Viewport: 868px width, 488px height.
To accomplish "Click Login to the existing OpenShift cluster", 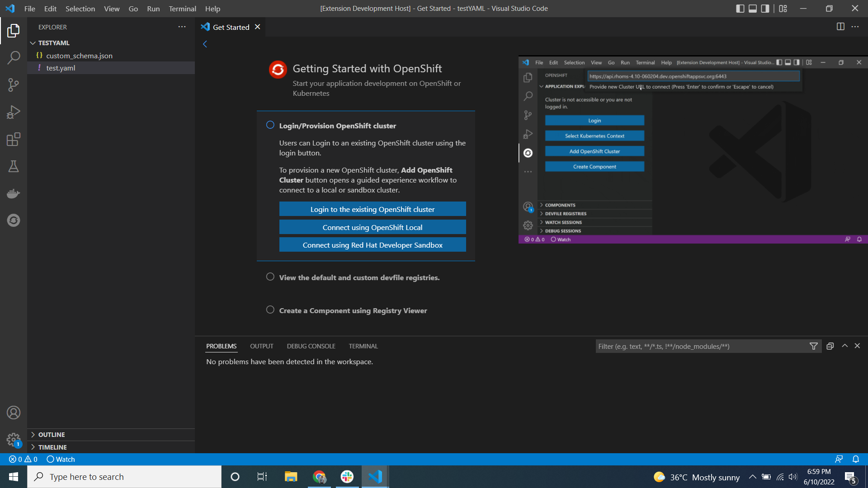I will click(372, 209).
